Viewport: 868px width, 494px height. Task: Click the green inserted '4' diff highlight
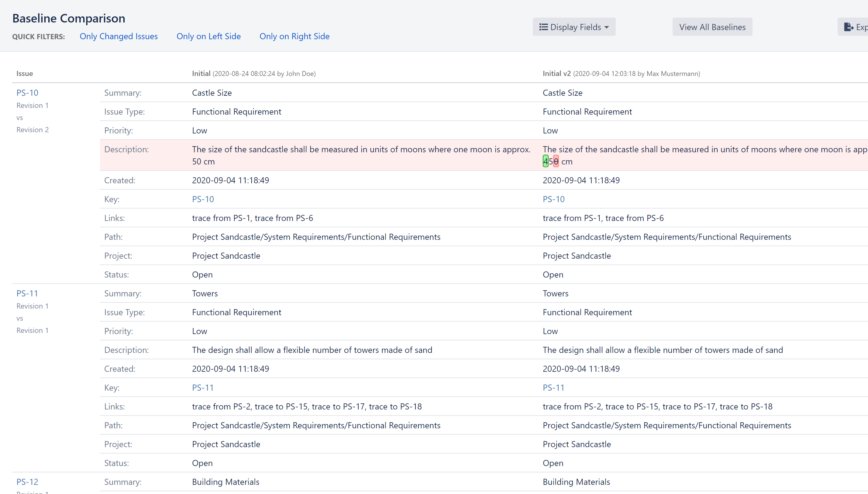pyautogui.click(x=546, y=161)
